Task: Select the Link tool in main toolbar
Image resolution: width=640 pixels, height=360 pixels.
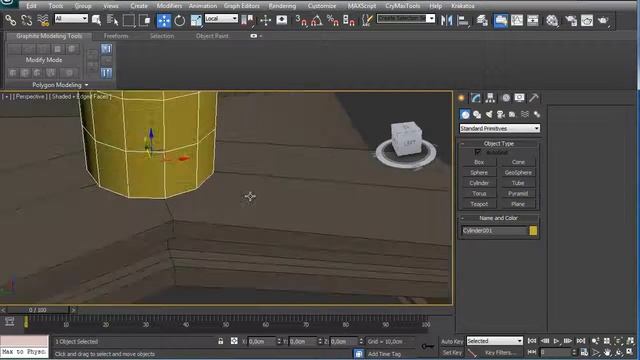Action: click(x=10, y=20)
